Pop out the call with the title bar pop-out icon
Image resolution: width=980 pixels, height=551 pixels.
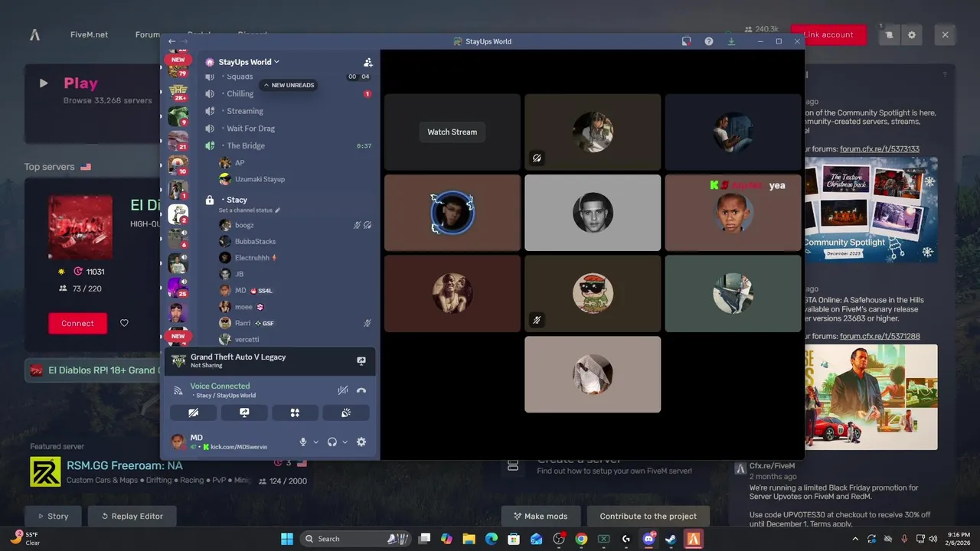tap(686, 41)
